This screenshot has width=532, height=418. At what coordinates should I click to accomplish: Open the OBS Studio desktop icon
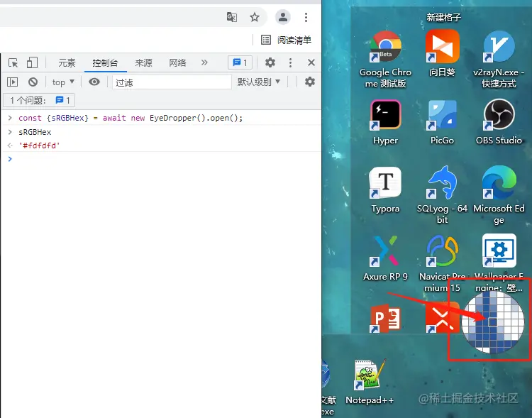tap(499, 122)
